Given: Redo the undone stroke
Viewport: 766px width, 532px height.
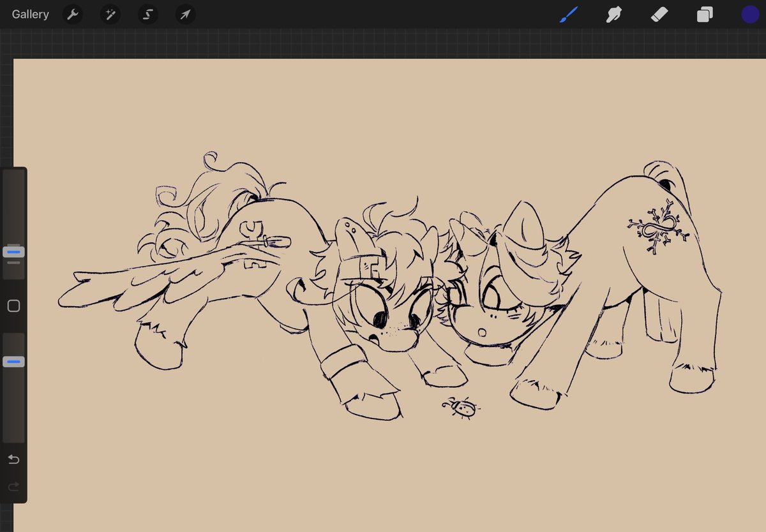Looking at the screenshot, I should [x=13, y=485].
